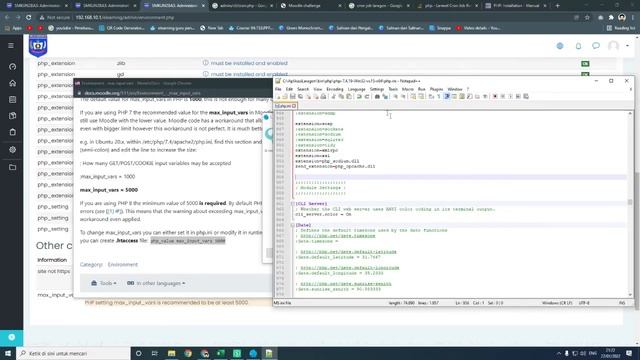
Task: Click Record macro red icon in Notepad++
Action: 495,96
